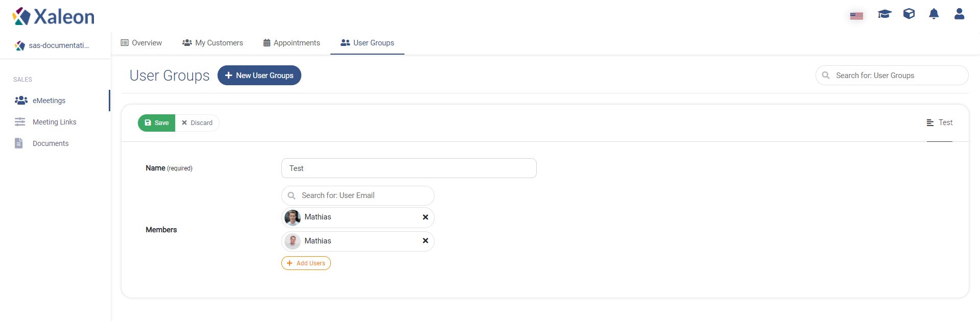
Task: Select the User Groups tab
Action: [x=368, y=43]
